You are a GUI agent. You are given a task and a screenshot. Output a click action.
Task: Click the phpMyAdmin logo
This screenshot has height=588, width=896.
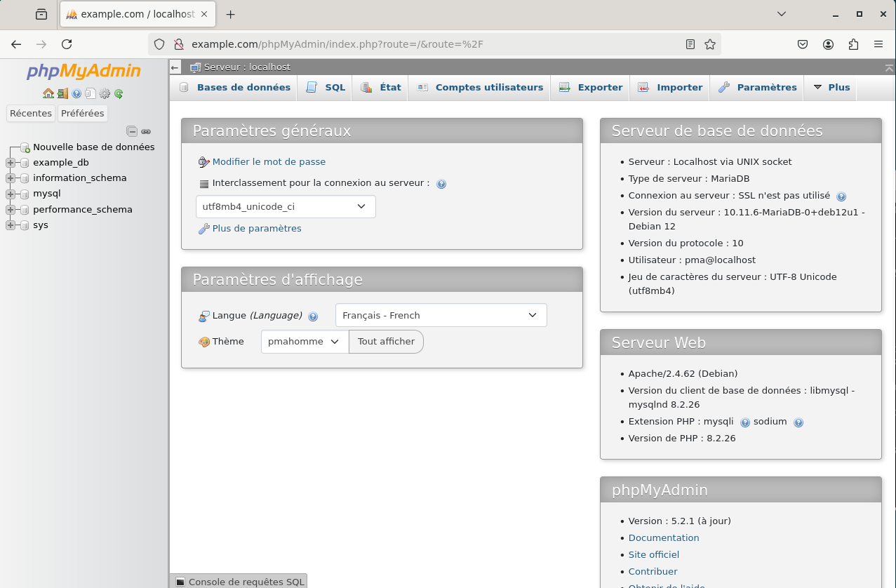tap(83, 71)
